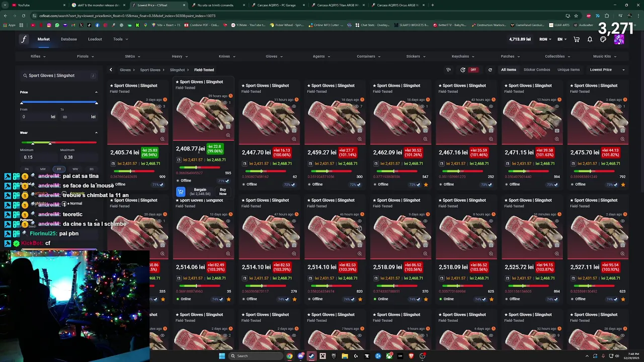
Task: Click the Wear slider maximum handle
Action: (50, 143)
